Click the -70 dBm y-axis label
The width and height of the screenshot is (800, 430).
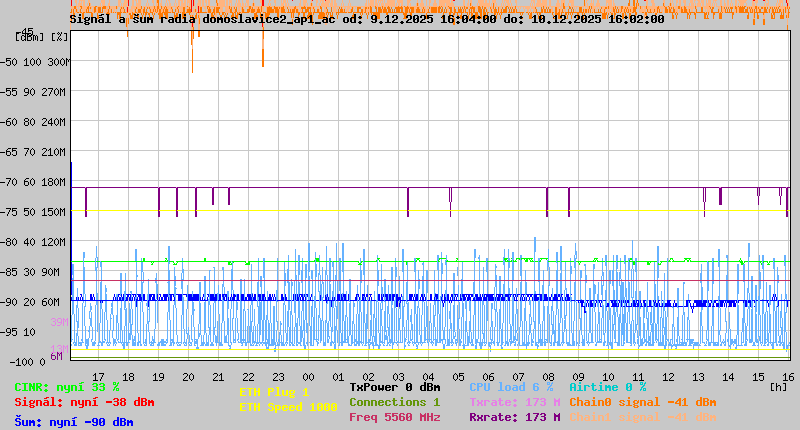[x=20, y=182]
